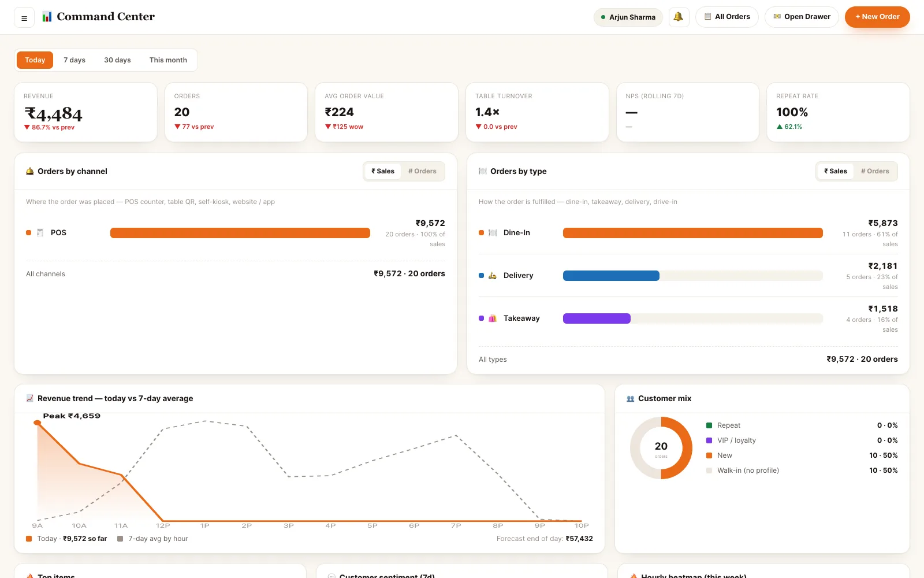Image resolution: width=924 pixels, height=578 pixels.
Task: Click the Orders by channel bell icon
Action: (30, 171)
